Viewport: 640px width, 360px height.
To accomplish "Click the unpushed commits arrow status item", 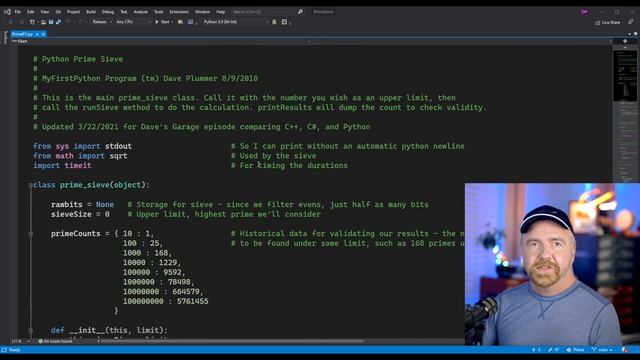I will (x=536, y=350).
